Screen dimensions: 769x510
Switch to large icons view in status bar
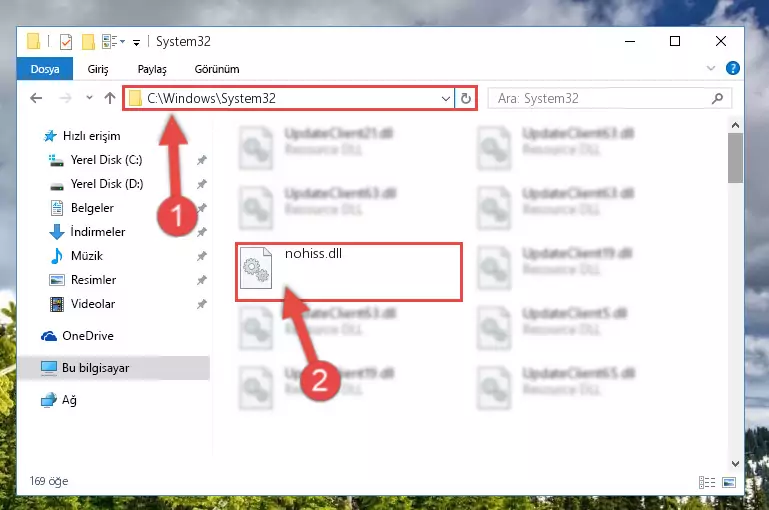(x=729, y=483)
